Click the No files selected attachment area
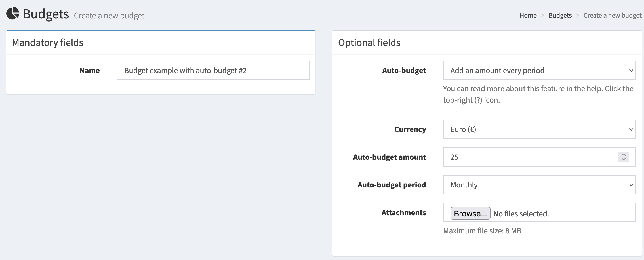 (x=521, y=213)
